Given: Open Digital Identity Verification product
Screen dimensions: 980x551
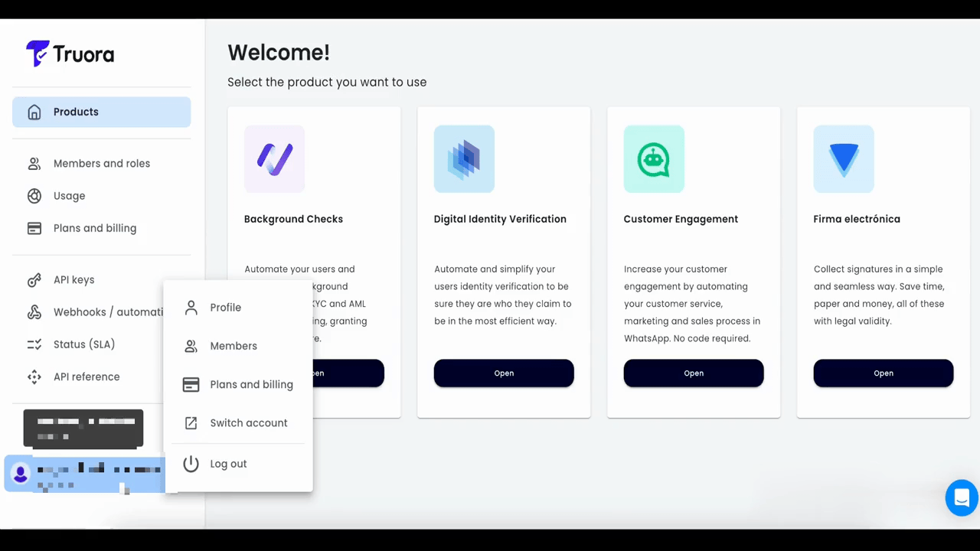Looking at the screenshot, I should tap(504, 373).
